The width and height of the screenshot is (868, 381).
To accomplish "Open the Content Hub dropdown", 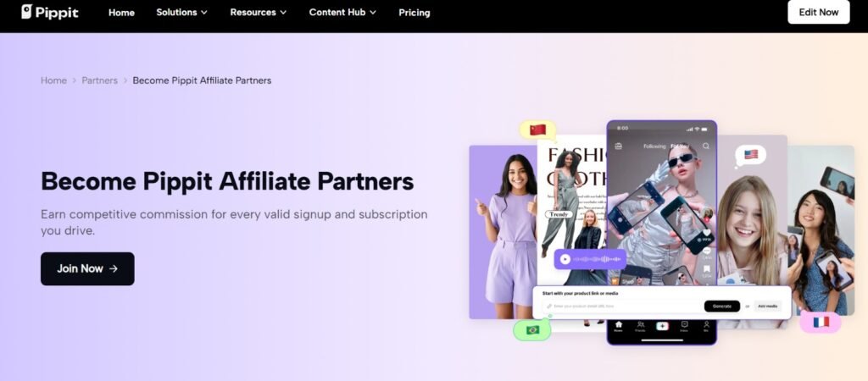I will 342,12.
